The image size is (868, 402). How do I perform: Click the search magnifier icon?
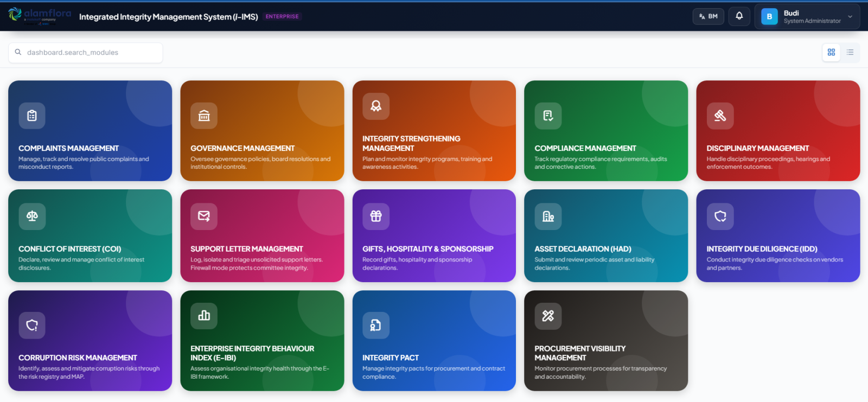[18, 53]
